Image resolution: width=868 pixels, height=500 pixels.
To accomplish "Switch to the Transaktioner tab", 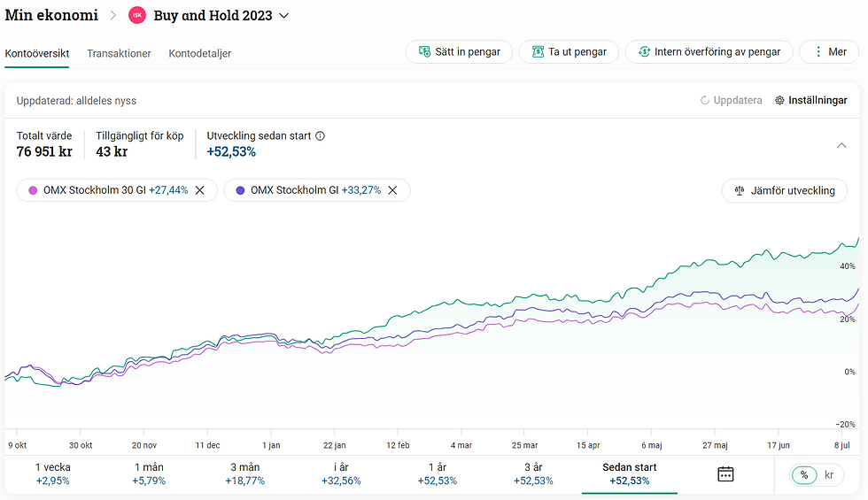I will (119, 53).
